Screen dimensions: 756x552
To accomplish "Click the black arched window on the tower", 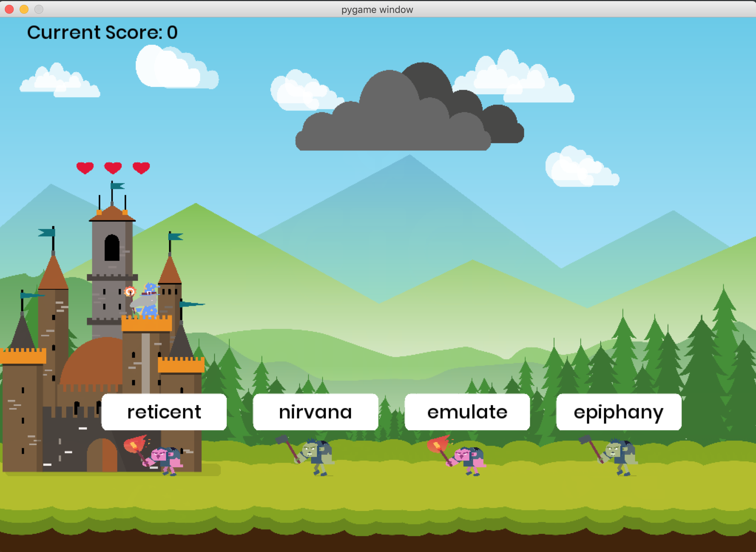I will tap(112, 248).
